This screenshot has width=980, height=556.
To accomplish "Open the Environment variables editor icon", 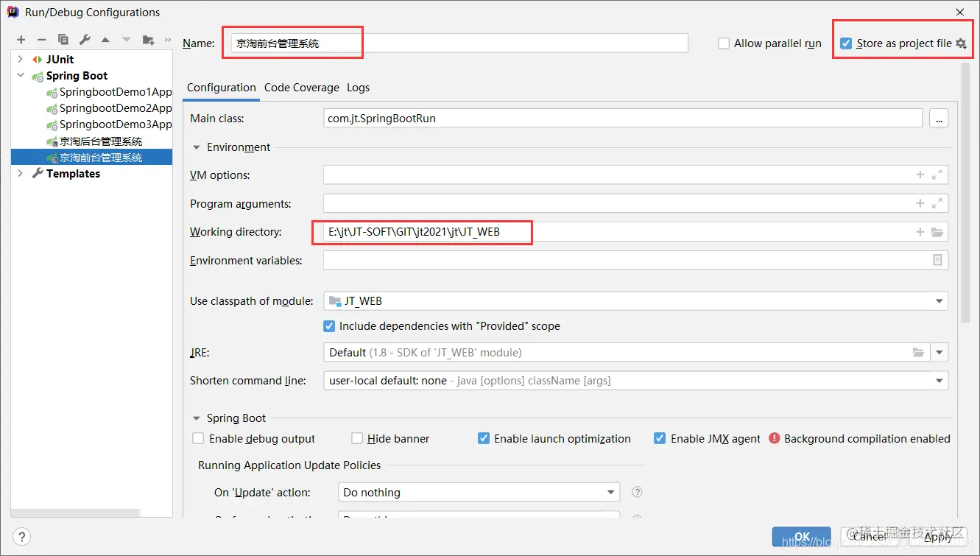I will [x=937, y=260].
